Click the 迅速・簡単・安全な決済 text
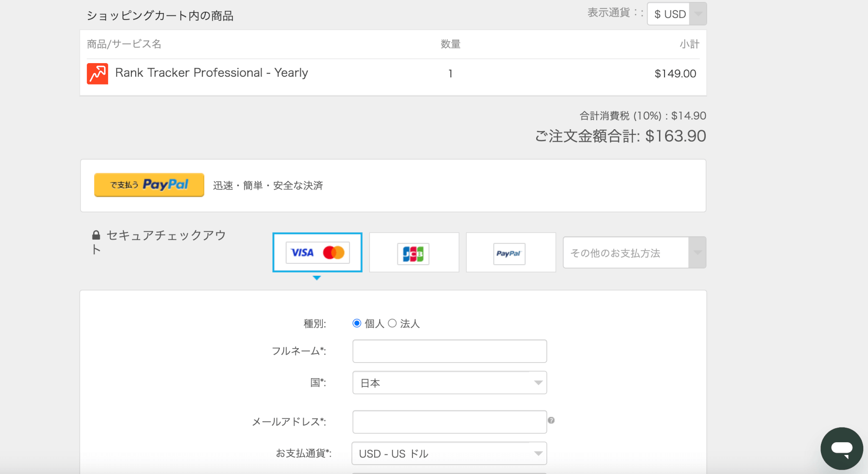The image size is (868, 474). pyautogui.click(x=268, y=186)
